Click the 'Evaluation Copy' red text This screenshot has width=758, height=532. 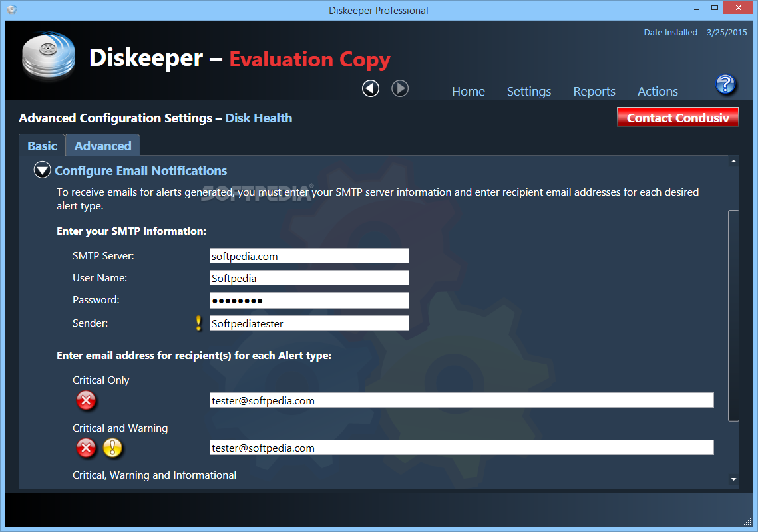[309, 59]
